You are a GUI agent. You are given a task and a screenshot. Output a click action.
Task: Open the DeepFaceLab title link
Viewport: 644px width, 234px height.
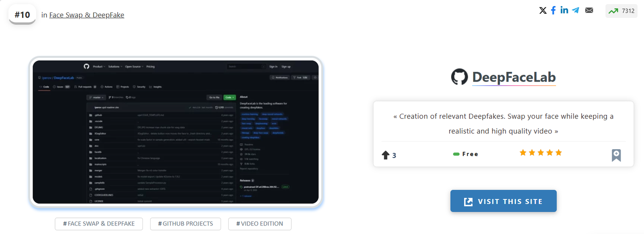514,77
